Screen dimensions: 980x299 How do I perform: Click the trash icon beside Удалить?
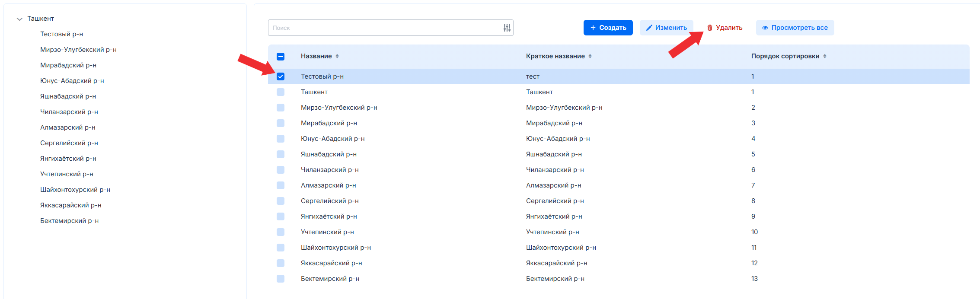[709, 28]
